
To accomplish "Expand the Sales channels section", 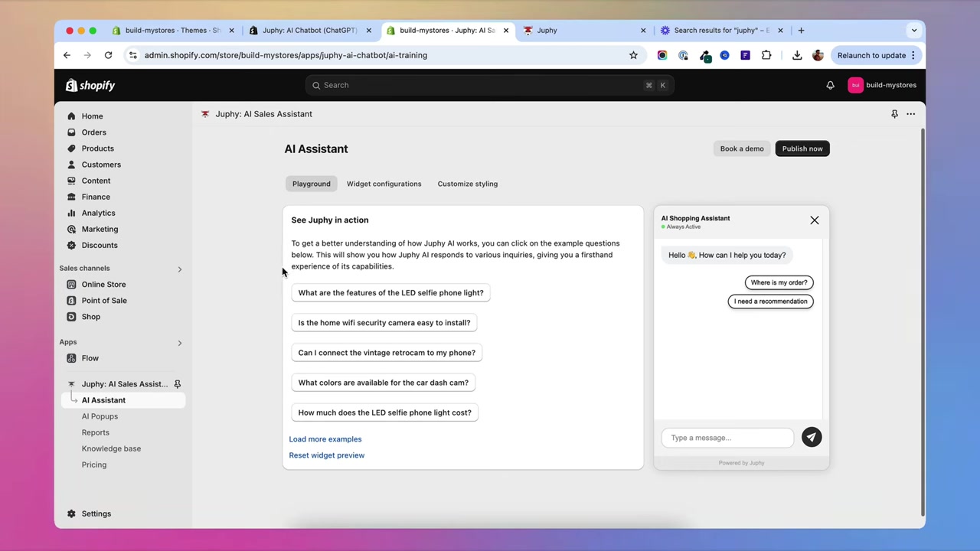I will pyautogui.click(x=180, y=269).
